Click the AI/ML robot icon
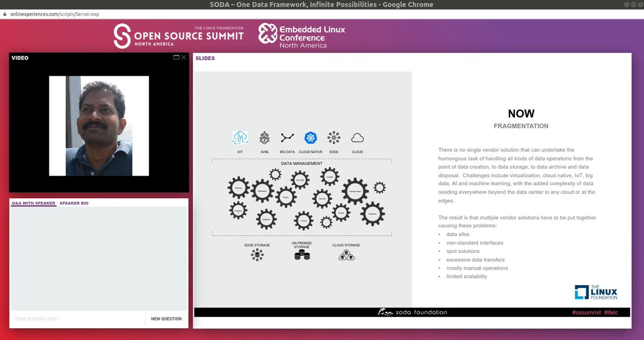This screenshot has height=340, width=644. (264, 138)
